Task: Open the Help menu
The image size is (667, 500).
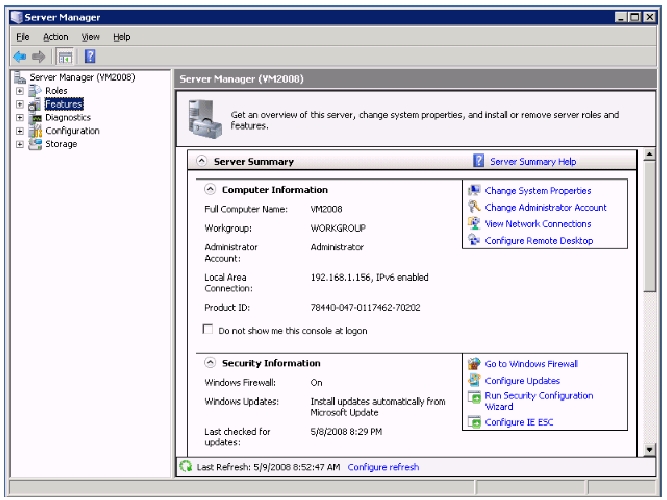Action: pos(122,37)
